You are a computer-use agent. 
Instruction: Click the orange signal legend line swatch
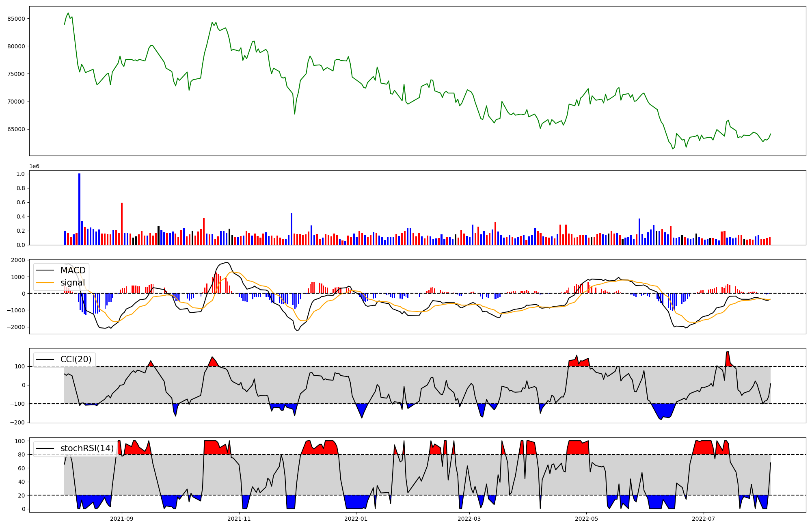pyautogui.click(x=46, y=283)
